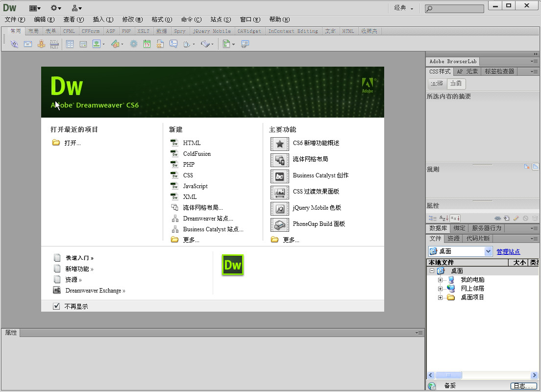The height and width of the screenshot is (392, 541).
Task: Click the 快速入门 » link
Action: [x=80, y=258]
